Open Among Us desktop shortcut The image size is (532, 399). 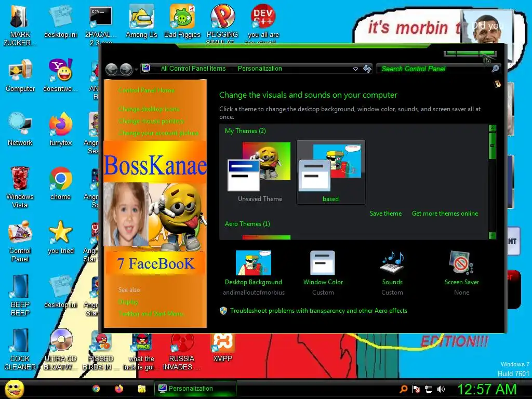click(x=141, y=21)
